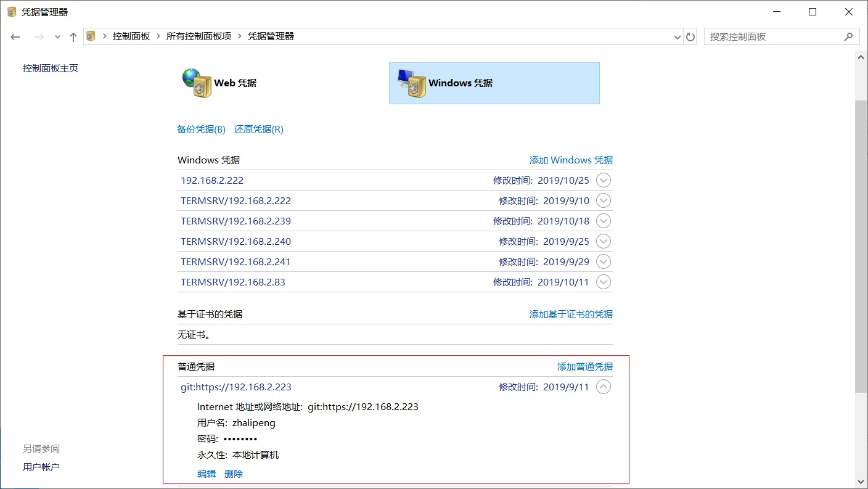Expand the TERMSRV/192.168.2.239 credential

[x=604, y=221]
